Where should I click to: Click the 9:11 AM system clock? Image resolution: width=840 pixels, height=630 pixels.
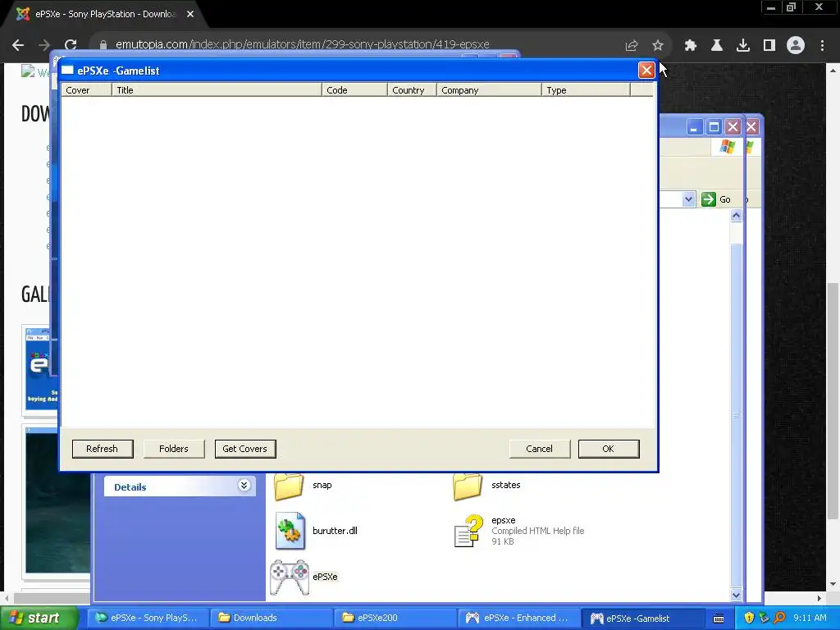click(x=810, y=618)
